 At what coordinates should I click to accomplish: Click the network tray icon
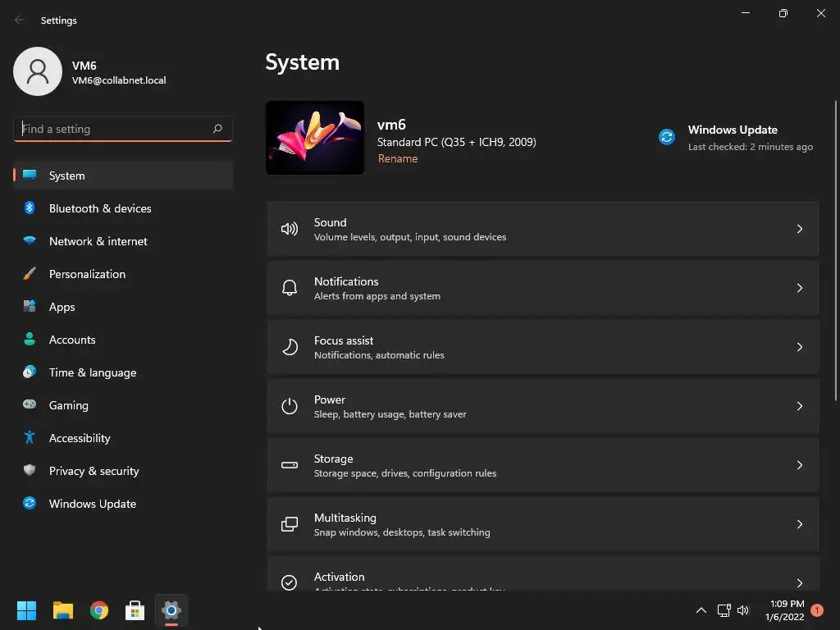click(x=724, y=610)
